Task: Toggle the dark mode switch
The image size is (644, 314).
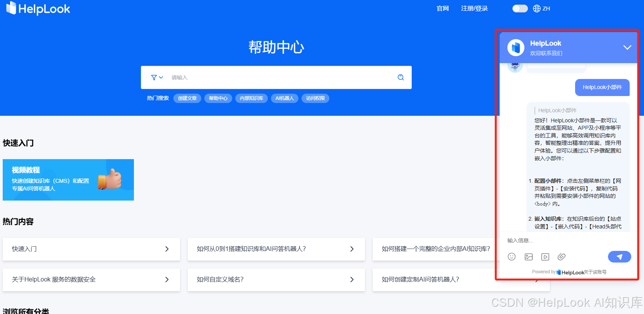Action: [x=520, y=9]
